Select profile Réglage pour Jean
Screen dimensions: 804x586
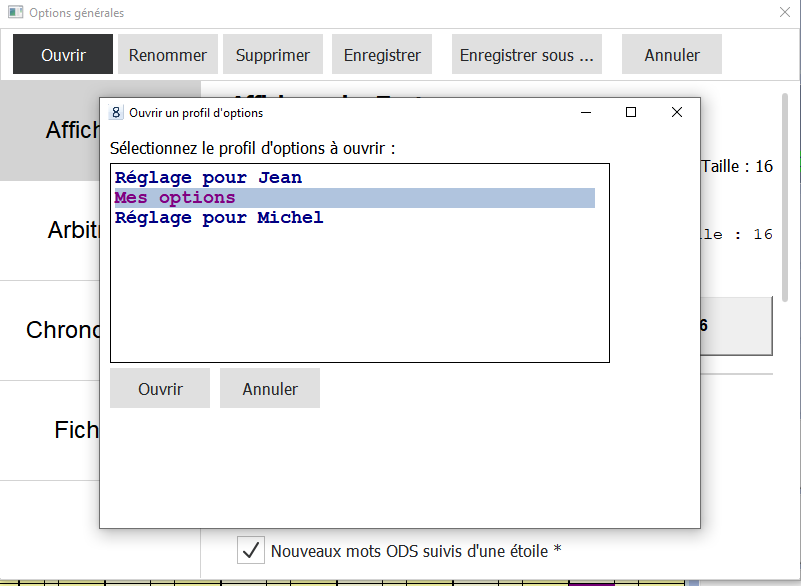pyautogui.click(x=208, y=178)
